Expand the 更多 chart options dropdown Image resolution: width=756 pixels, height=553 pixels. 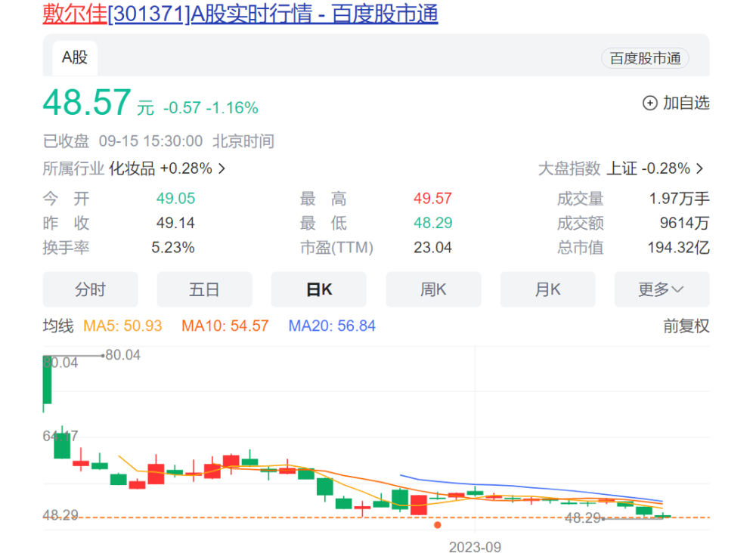tap(661, 289)
